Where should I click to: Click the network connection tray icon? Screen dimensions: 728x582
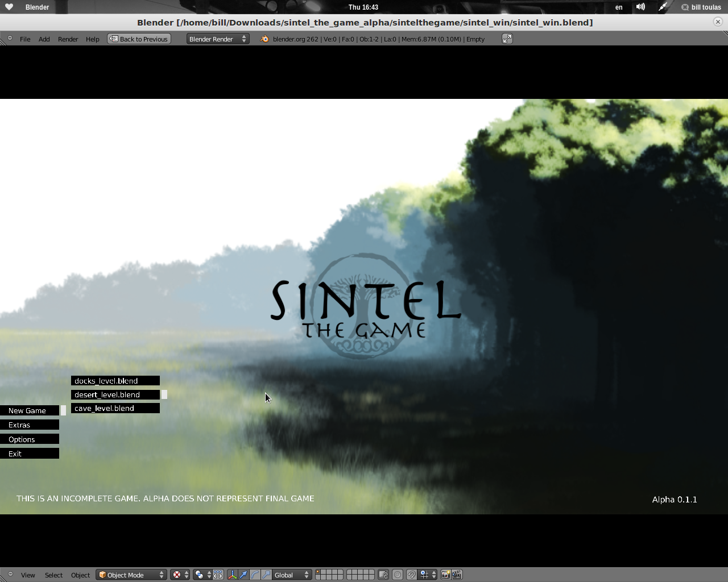coord(663,7)
